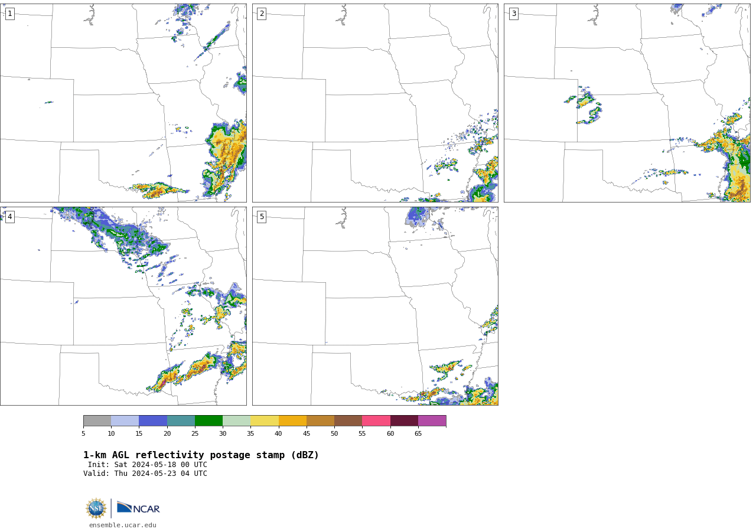The width and height of the screenshot is (756, 532).
Task: Click the dark green 25-30 dBZ swatch
Action: pyautogui.click(x=208, y=421)
